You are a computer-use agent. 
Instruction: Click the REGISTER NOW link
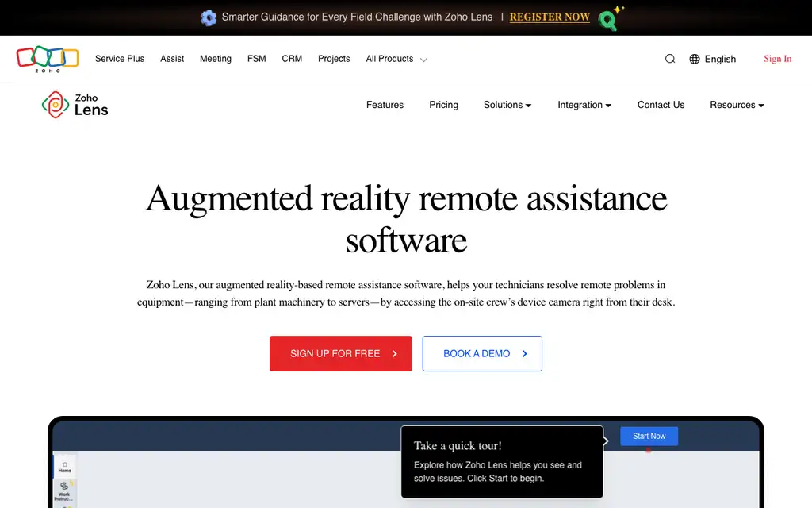point(550,17)
